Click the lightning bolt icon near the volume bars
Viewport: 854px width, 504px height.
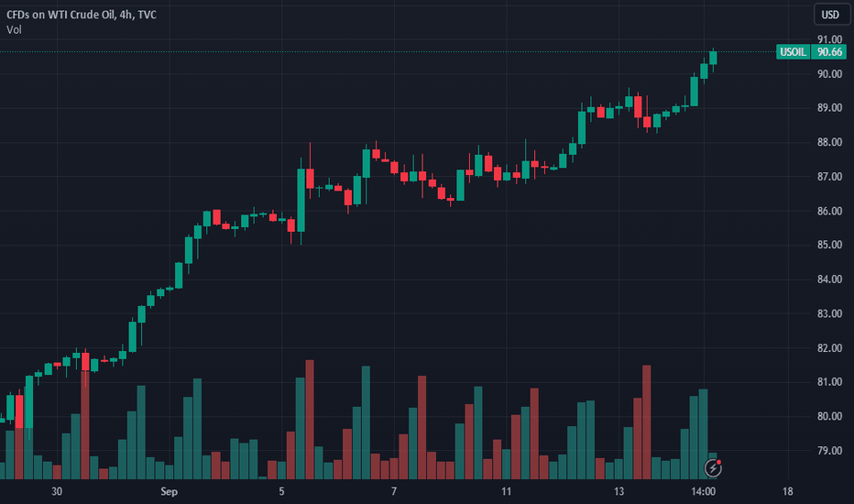713,467
